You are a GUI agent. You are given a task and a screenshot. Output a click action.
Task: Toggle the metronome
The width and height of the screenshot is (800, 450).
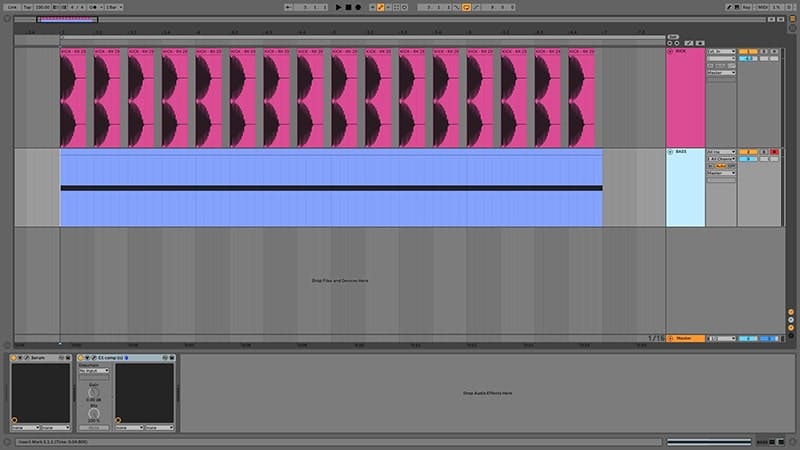(93, 7)
